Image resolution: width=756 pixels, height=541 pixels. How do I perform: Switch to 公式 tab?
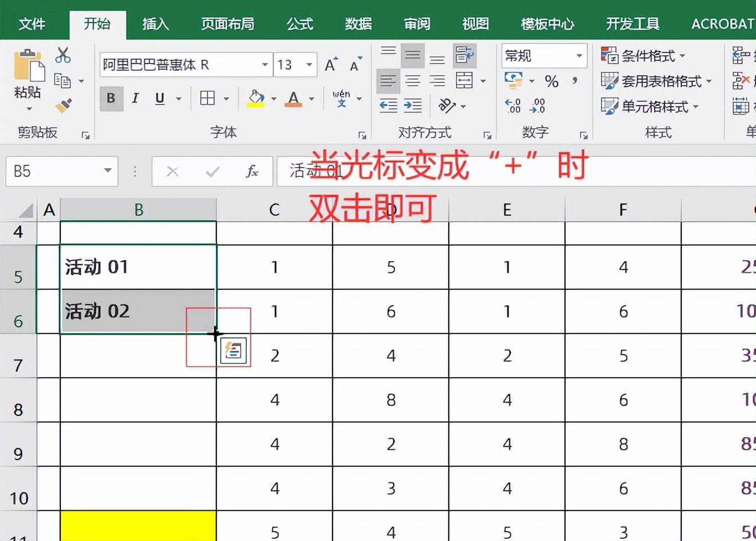point(299,24)
